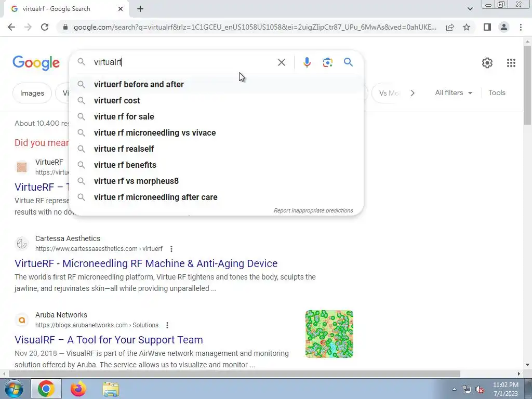
Task: Click the vertical page scrollbar thumb
Action: click(527, 85)
